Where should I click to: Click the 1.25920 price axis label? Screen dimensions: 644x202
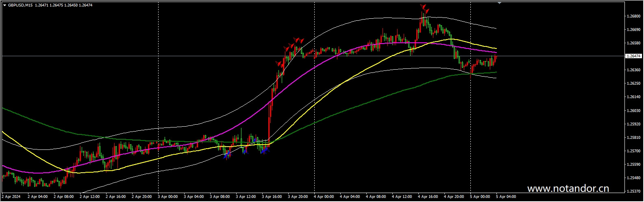click(x=634, y=124)
